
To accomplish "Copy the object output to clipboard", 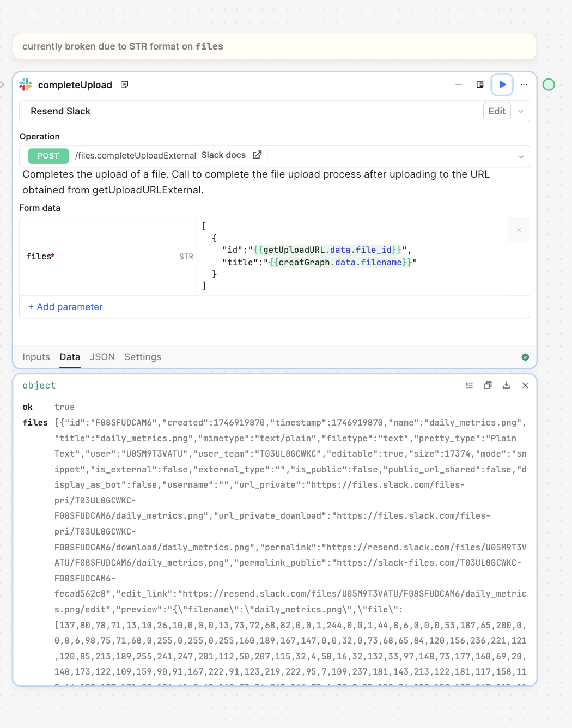I will (x=488, y=385).
